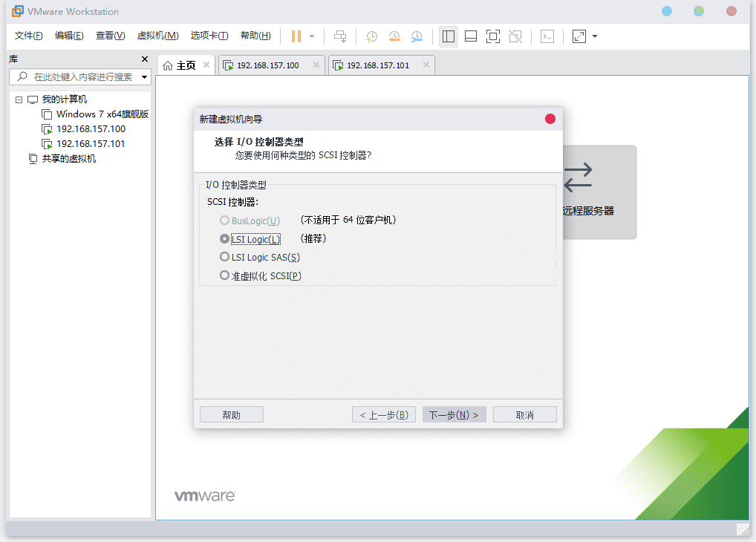This screenshot has height=542, width=756.
Task: Select the LSI Logic SAS(S) radio button
Action: pyautogui.click(x=224, y=257)
